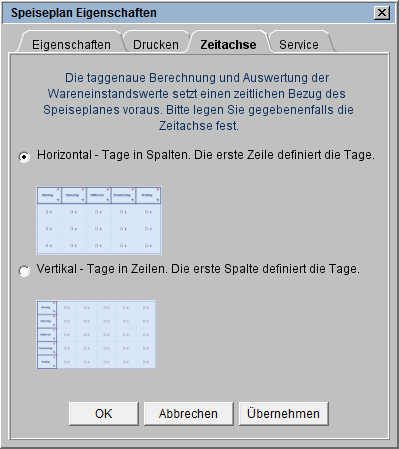
Task: Click the top day row header in vertical preview
Action: (47, 308)
